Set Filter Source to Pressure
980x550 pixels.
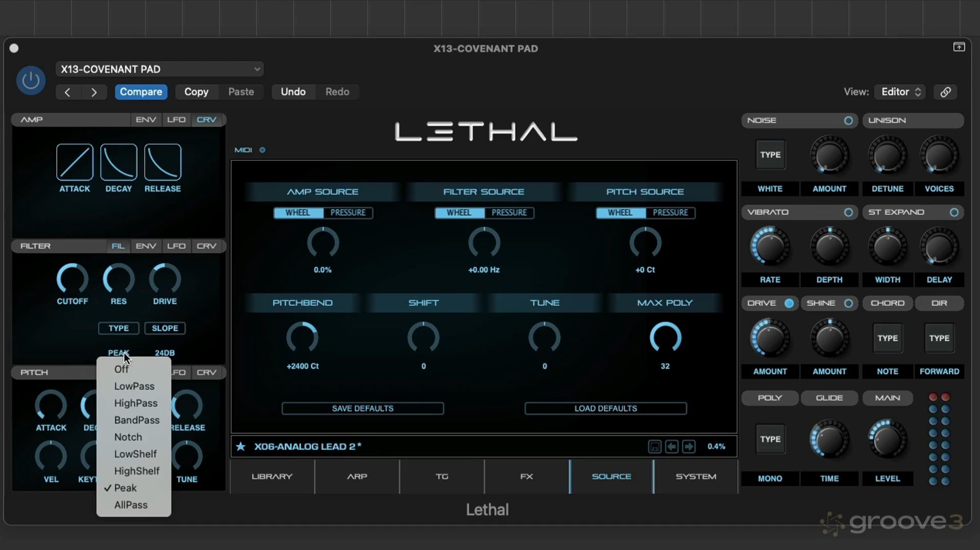[x=509, y=213]
